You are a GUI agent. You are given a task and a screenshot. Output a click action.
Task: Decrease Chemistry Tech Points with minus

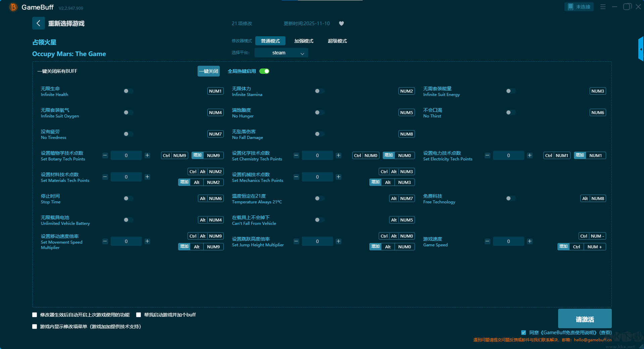[296, 155]
